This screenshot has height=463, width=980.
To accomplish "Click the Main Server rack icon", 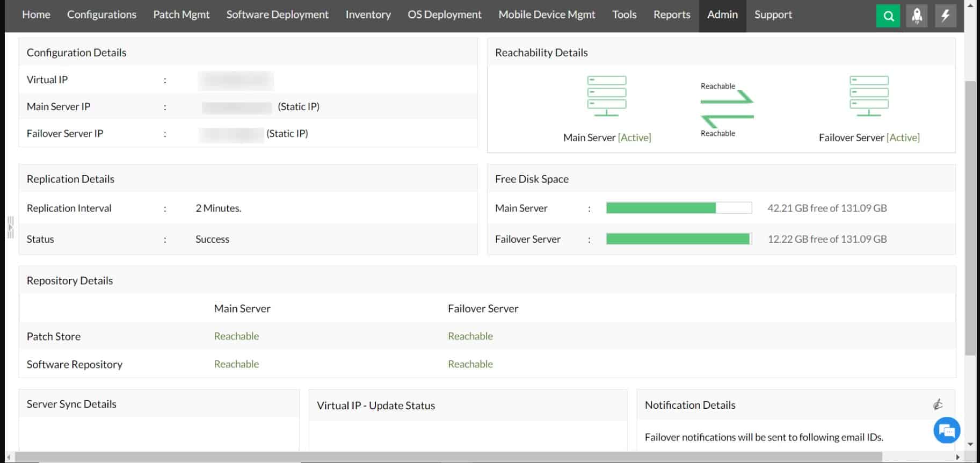I will [607, 96].
